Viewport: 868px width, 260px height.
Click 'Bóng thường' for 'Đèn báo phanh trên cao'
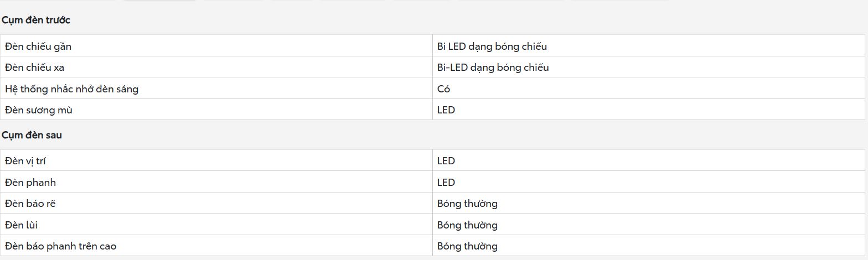tap(467, 246)
